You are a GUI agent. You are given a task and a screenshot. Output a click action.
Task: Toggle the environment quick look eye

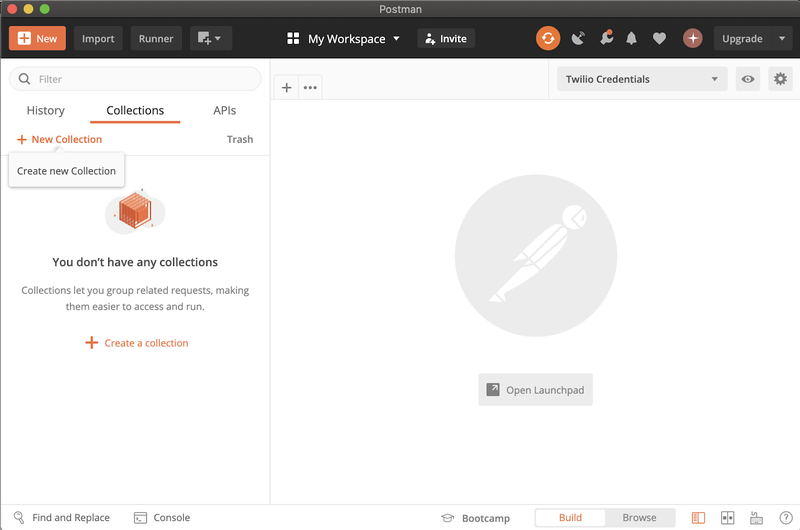(747, 79)
